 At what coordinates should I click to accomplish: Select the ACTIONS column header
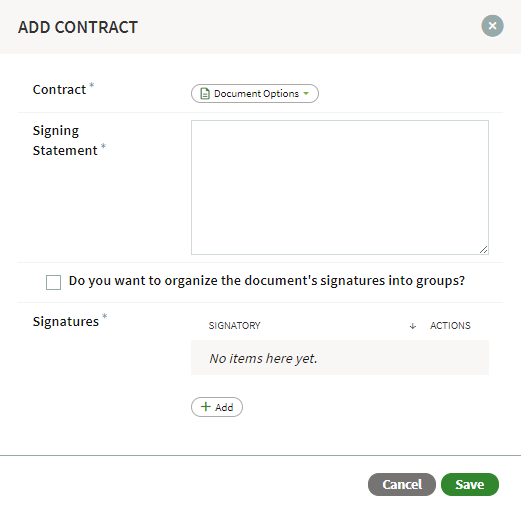[450, 325]
